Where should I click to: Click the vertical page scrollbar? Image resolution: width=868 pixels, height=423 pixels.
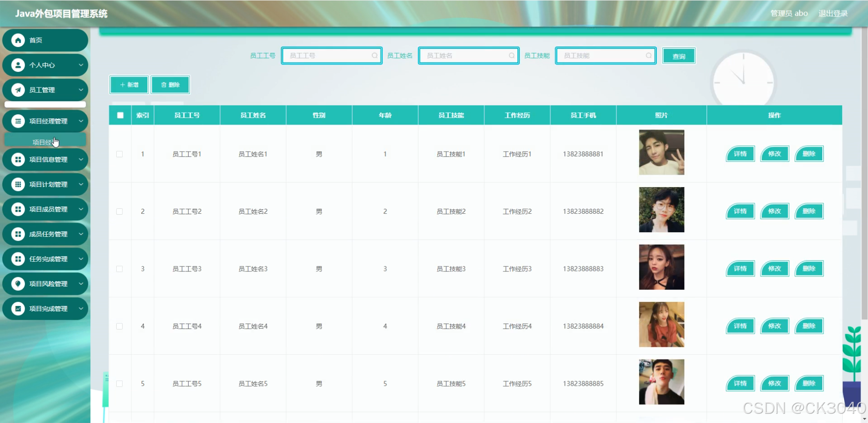click(x=864, y=173)
